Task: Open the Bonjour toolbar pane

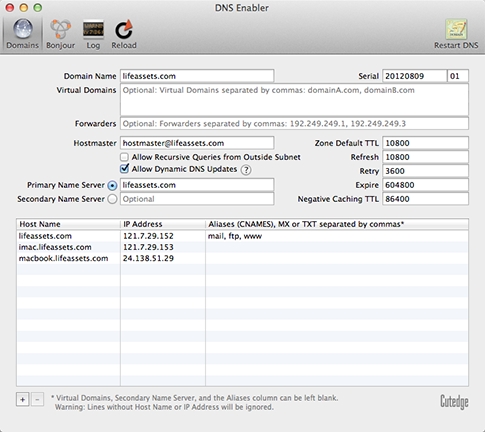Action: [60, 34]
